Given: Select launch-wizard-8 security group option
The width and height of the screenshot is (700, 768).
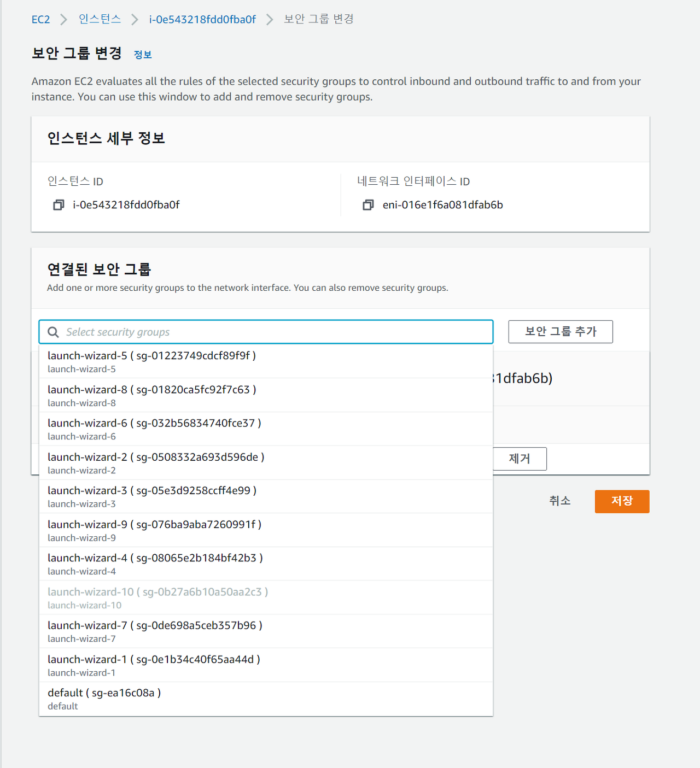Looking at the screenshot, I should pyautogui.click(x=266, y=395).
